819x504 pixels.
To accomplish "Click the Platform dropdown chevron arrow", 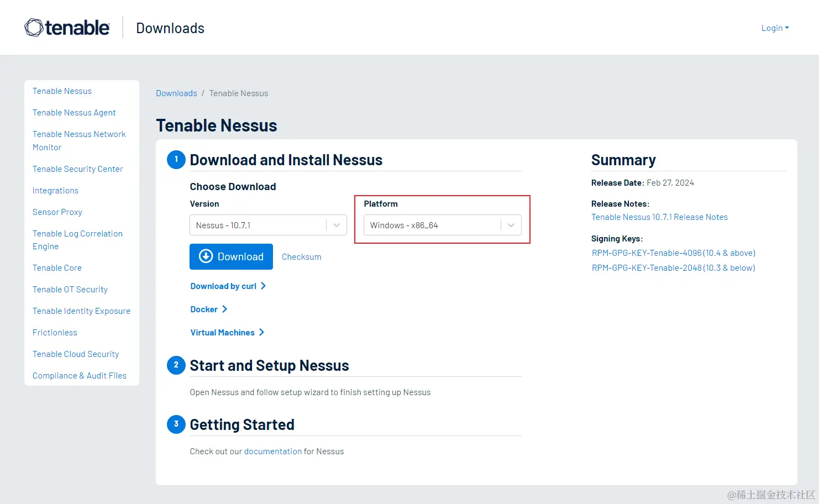I will coord(511,225).
